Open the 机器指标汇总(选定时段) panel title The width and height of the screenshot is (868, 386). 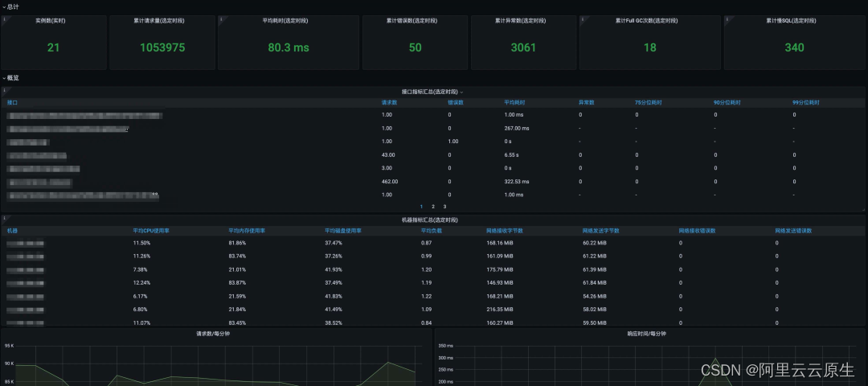(x=429, y=220)
